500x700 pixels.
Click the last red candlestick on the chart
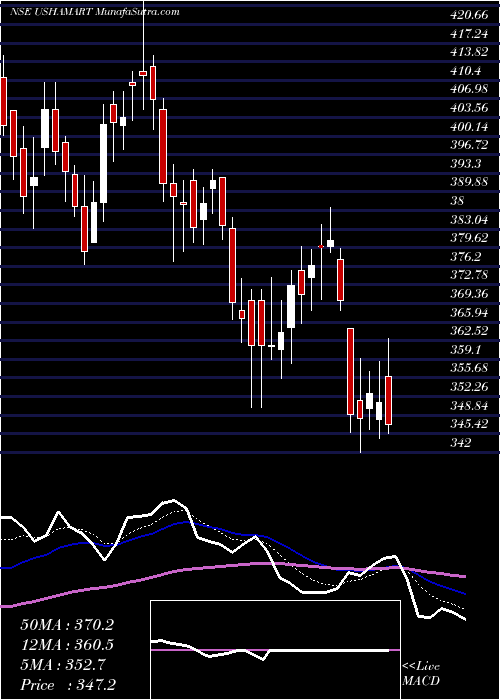pyautogui.click(x=388, y=400)
